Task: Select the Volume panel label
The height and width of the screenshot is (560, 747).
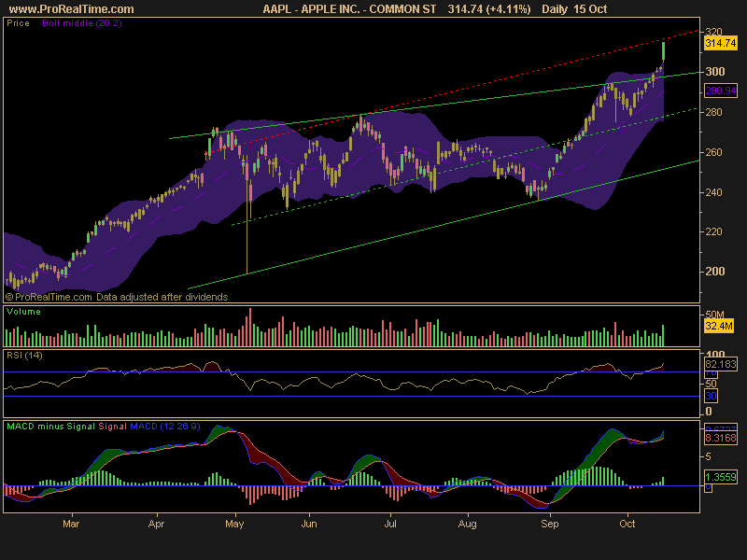Action: click(24, 312)
